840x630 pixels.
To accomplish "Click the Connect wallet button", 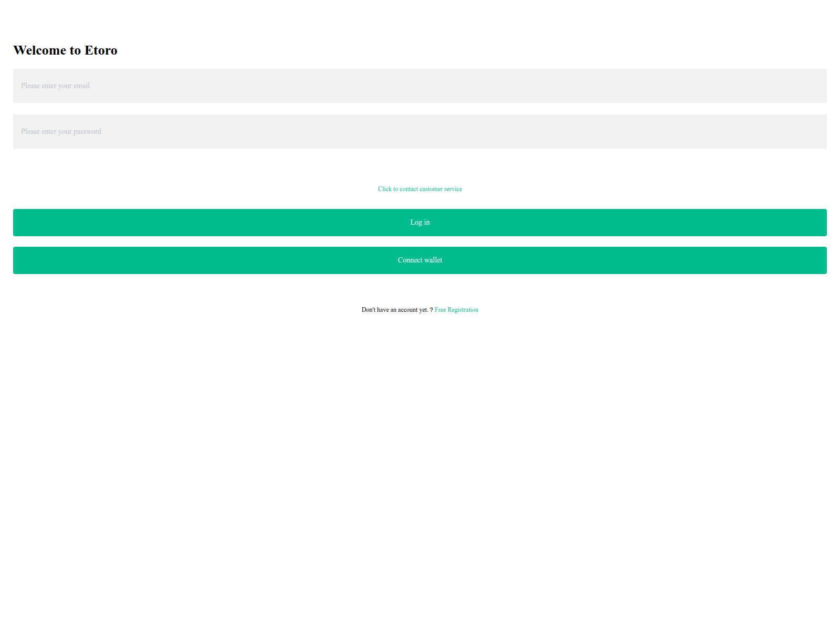I will [x=420, y=260].
